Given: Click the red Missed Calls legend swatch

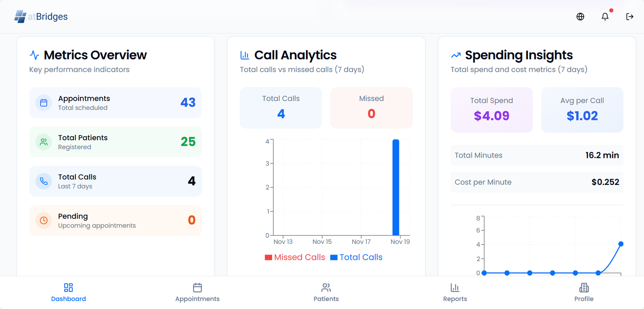Looking at the screenshot, I should (268, 257).
